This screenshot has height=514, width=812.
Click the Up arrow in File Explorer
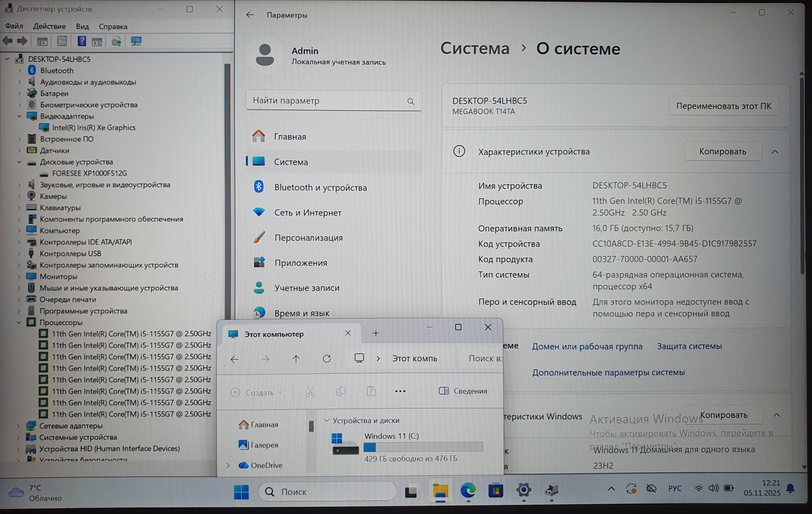(x=296, y=359)
